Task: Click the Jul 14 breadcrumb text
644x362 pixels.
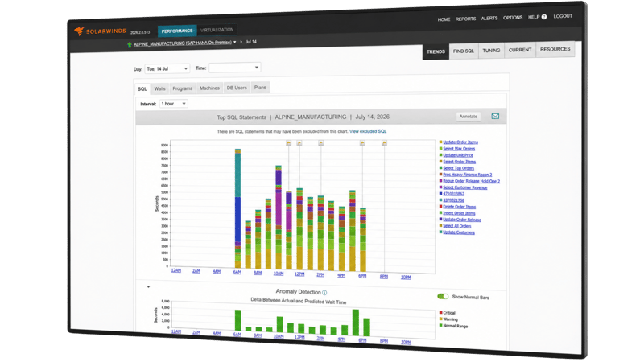Action: (251, 42)
